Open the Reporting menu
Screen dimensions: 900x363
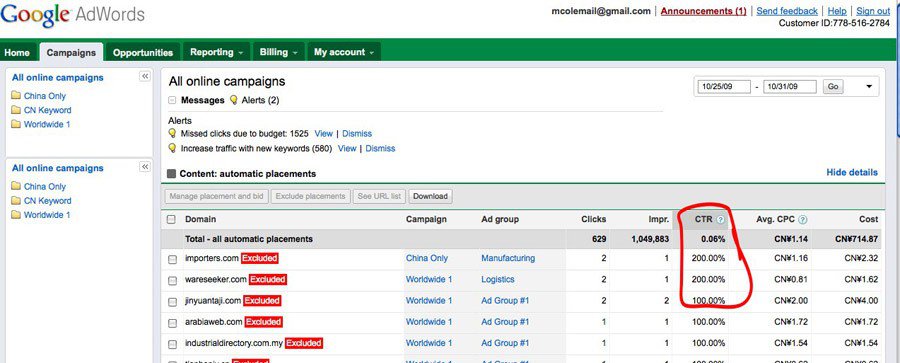point(217,52)
